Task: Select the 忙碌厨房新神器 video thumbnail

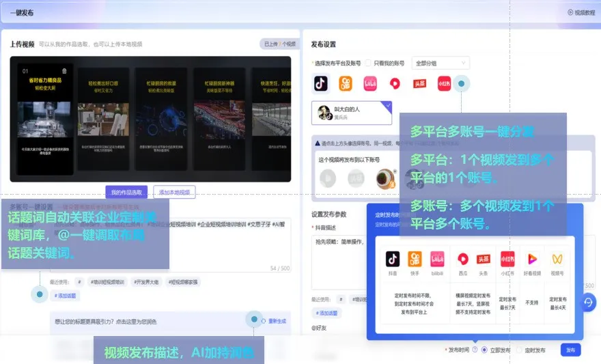Action: [x=219, y=119]
